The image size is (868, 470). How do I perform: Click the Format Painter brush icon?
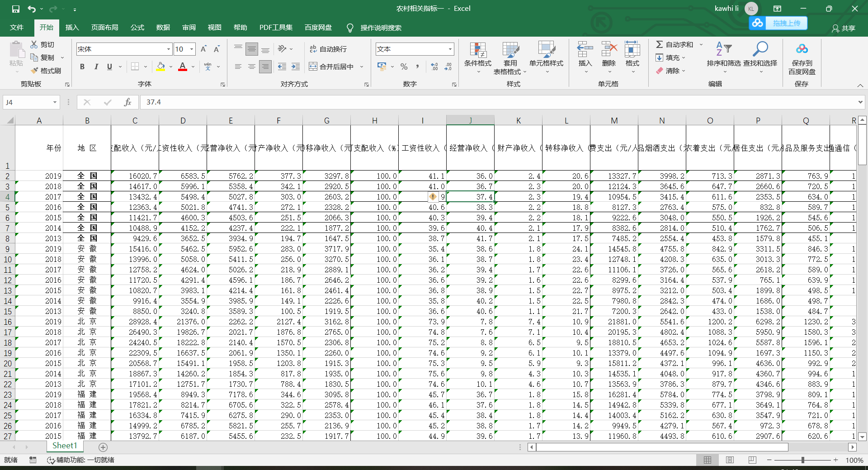[35, 71]
